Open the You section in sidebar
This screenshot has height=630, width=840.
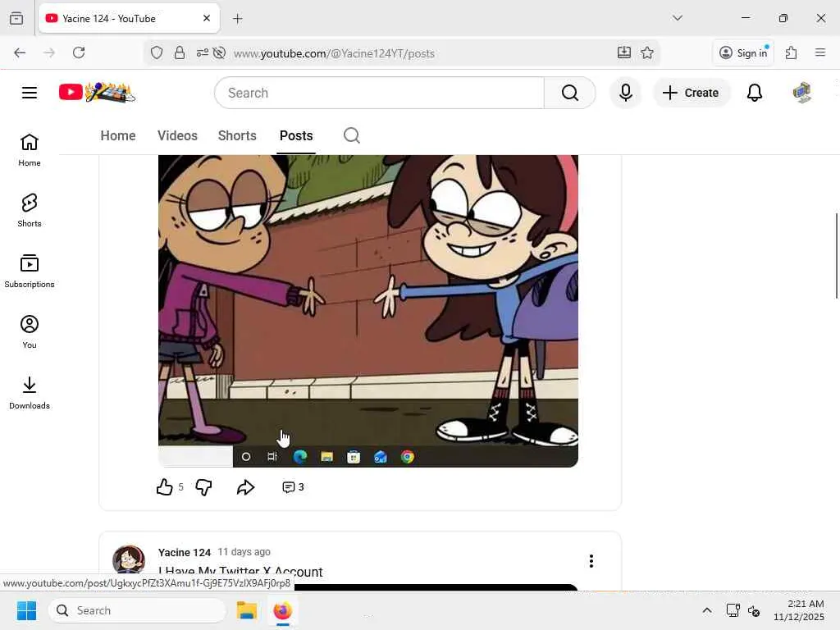(30, 331)
